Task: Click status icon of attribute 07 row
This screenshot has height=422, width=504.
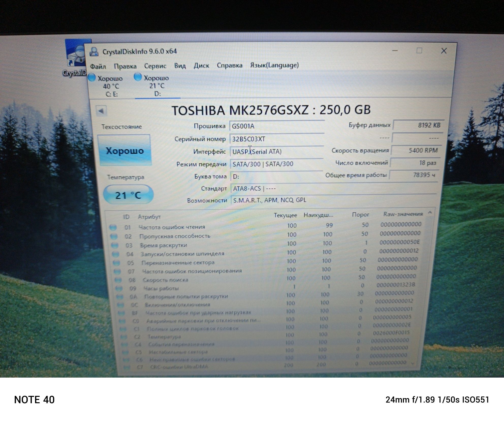Action: click(117, 272)
